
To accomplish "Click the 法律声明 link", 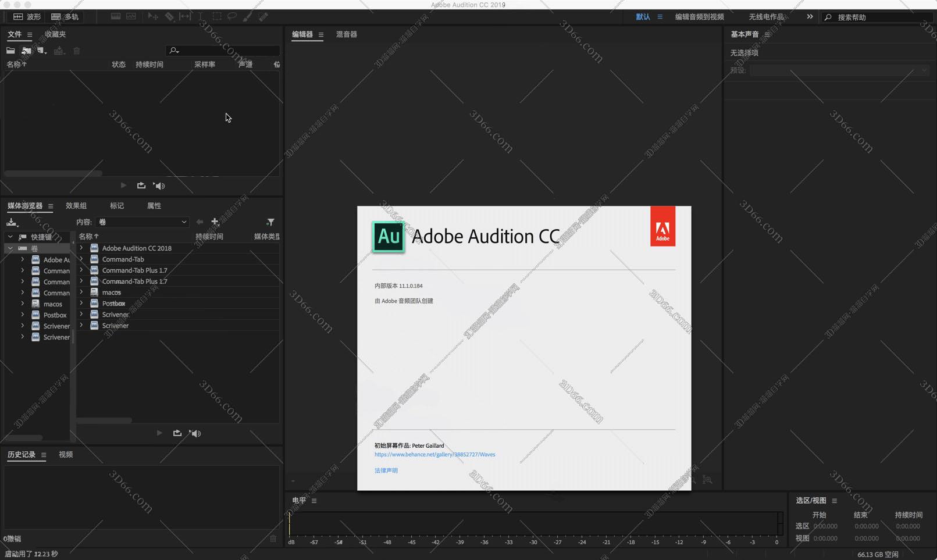I will click(x=386, y=470).
